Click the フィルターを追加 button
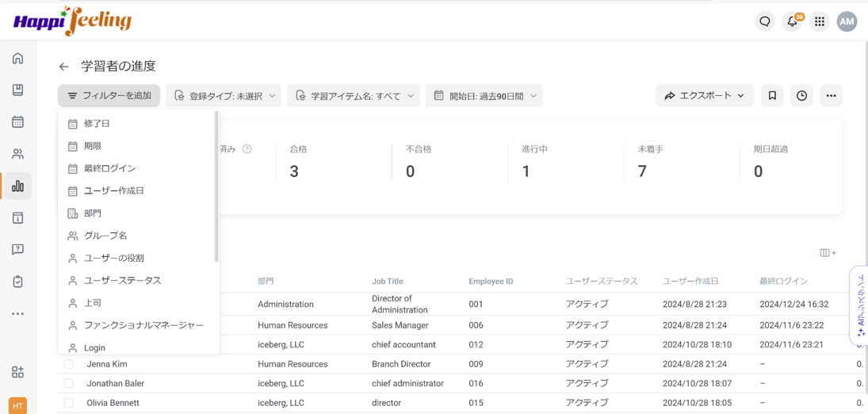This screenshot has height=414, width=868. 109,96
